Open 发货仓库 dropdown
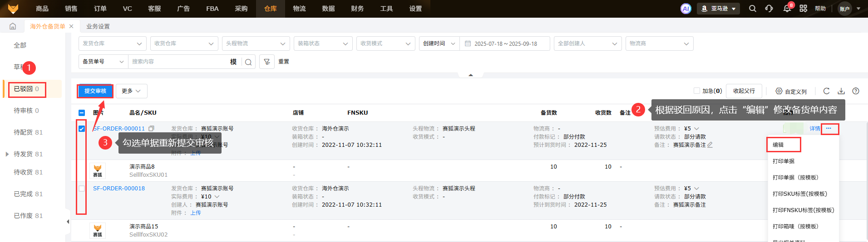868x242 pixels. (x=113, y=44)
